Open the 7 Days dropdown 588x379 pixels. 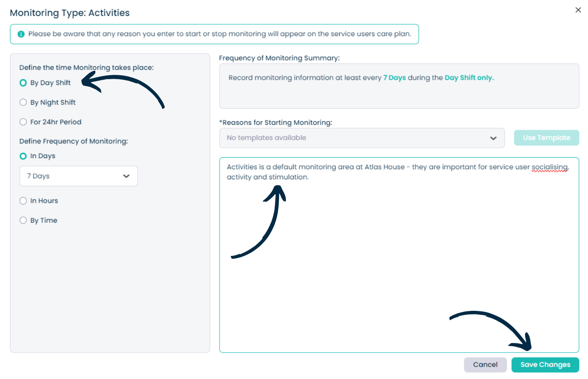[78, 176]
